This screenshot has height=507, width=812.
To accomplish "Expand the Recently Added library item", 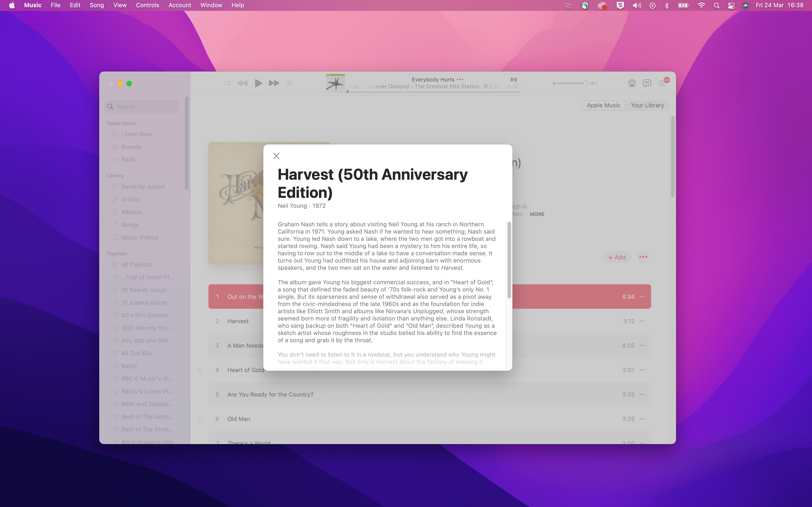I will (x=143, y=186).
